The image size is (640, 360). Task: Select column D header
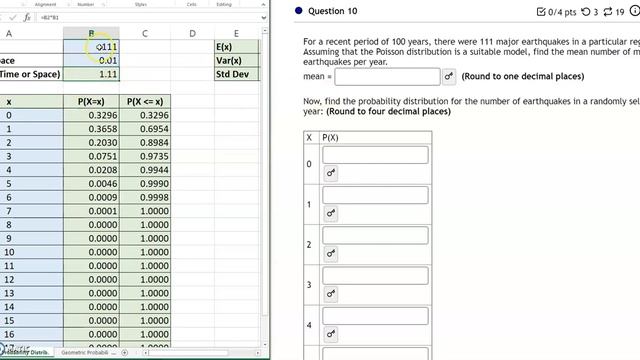pyautogui.click(x=192, y=33)
